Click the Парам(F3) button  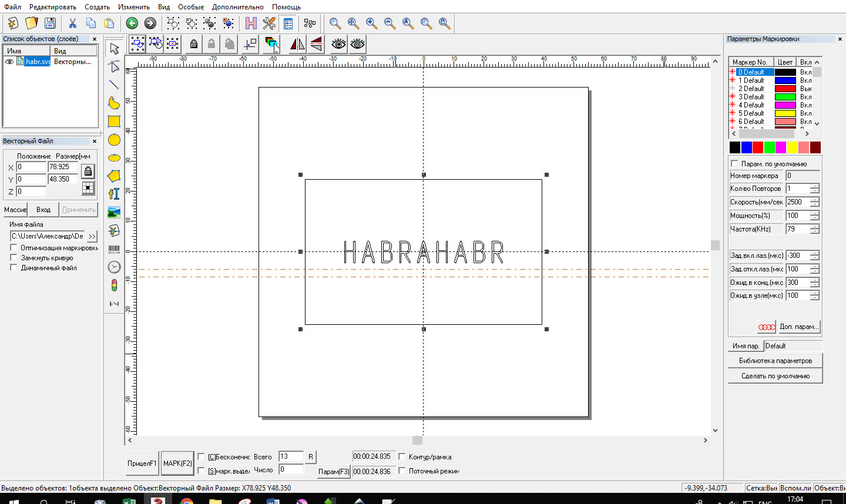(334, 472)
